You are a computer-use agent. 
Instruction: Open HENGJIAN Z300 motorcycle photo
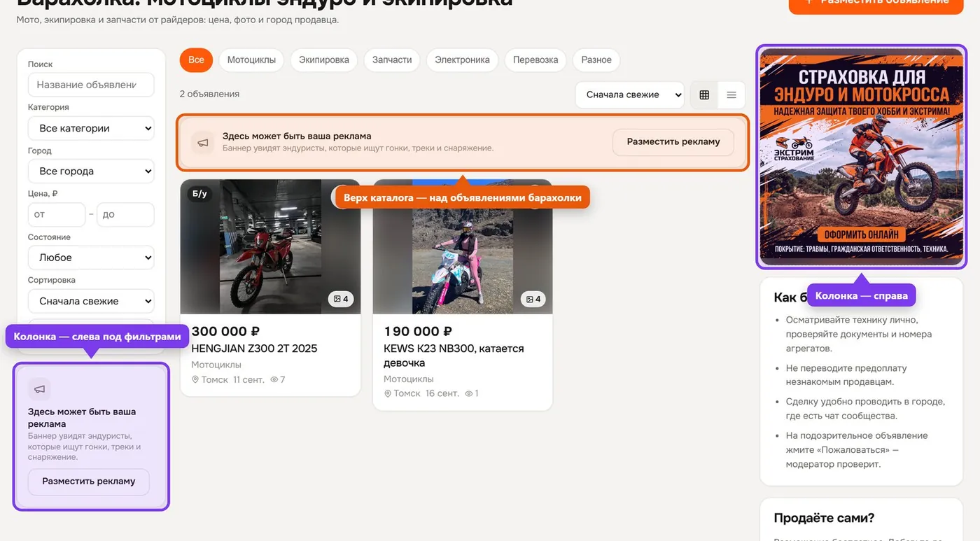(x=270, y=247)
